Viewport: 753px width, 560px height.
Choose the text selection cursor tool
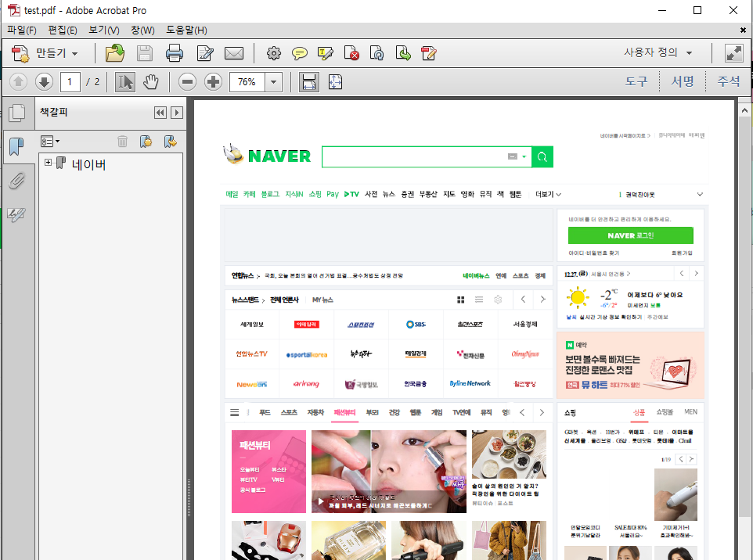pos(125,82)
